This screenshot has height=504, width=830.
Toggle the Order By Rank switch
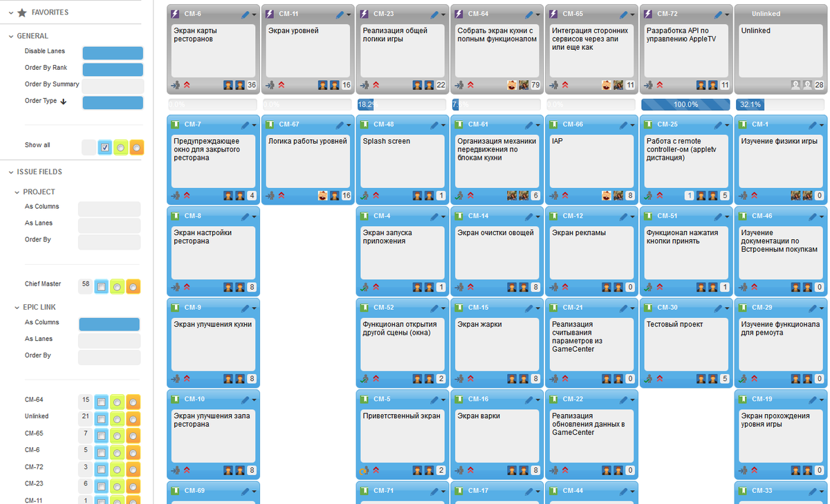pos(113,70)
